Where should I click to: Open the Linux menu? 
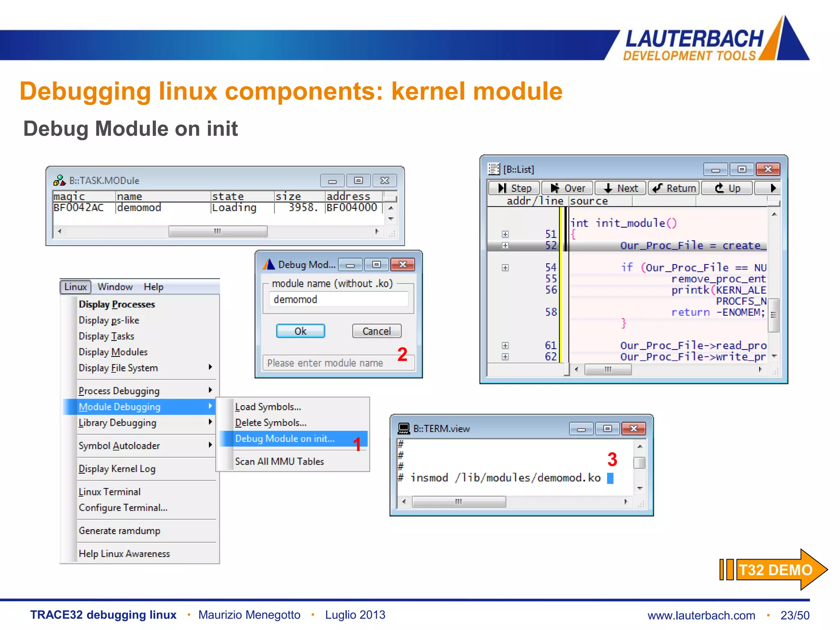tap(75, 287)
